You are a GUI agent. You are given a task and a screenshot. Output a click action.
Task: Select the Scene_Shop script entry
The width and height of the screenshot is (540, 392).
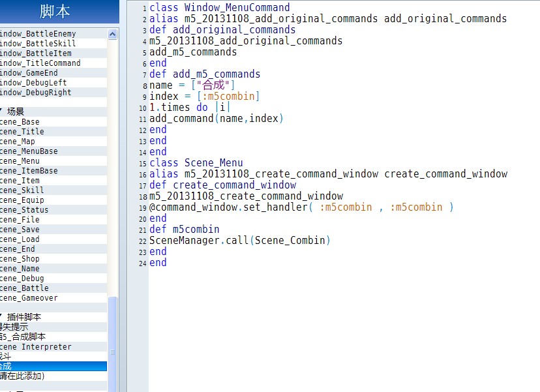click(x=53, y=259)
